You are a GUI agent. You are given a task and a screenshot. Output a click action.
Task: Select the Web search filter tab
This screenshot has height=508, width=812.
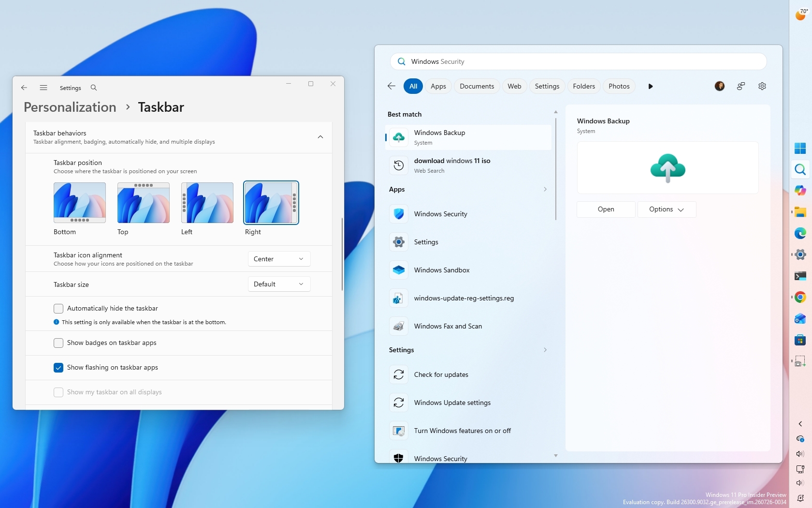tap(514, 86)
